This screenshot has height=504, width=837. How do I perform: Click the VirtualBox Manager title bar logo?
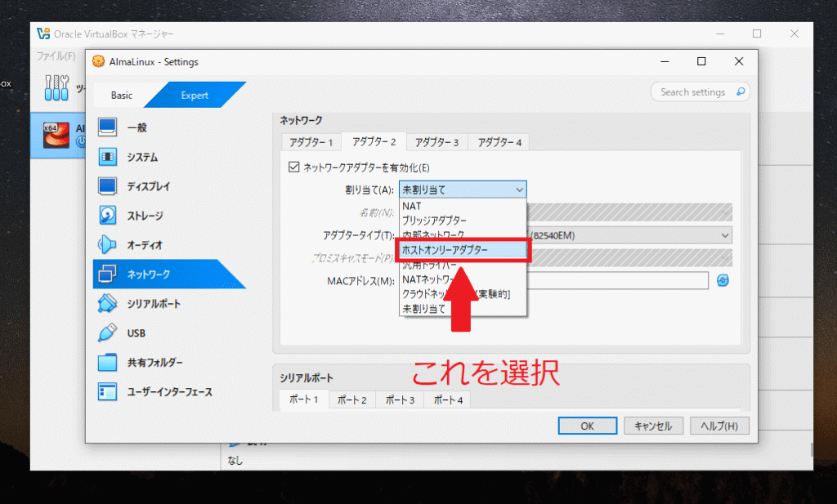[43, 33]
